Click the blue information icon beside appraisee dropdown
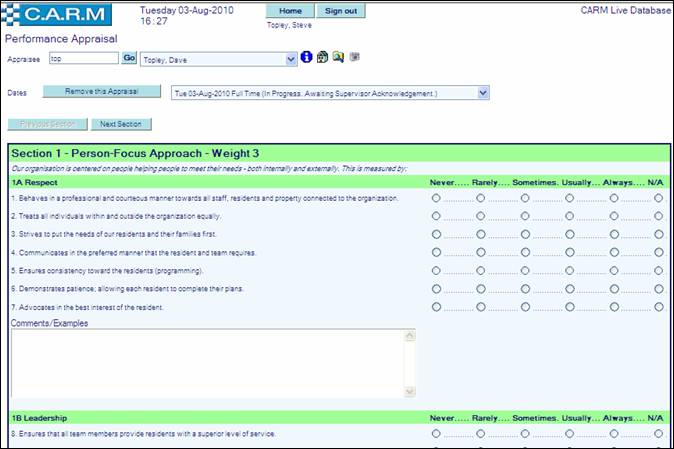This screenshot has width=674, height=449. [307, 58]
